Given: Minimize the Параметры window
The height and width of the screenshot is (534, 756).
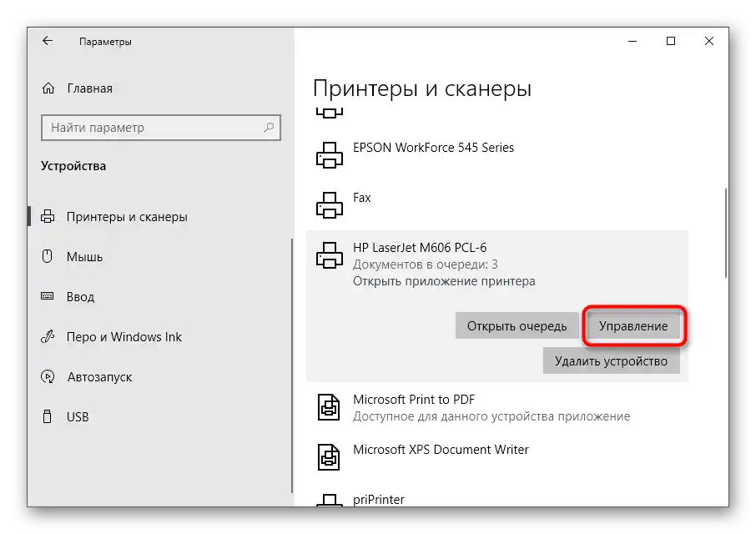Looking at the screenshot, I should 633,42.
